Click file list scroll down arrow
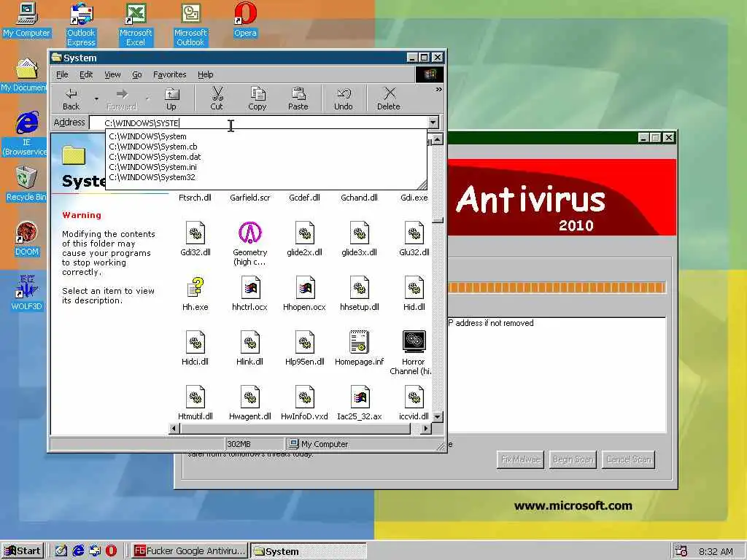 [x=438, y=416]
